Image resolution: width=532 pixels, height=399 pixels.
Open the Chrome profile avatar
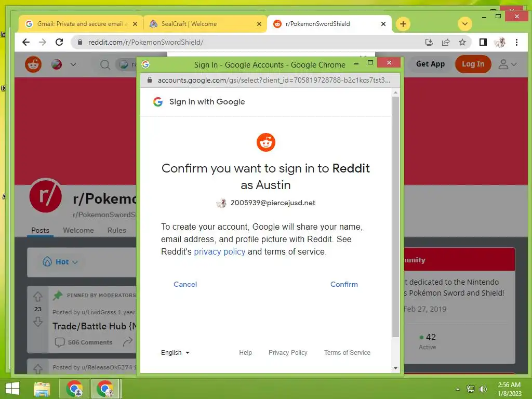[x=500, y=42]
